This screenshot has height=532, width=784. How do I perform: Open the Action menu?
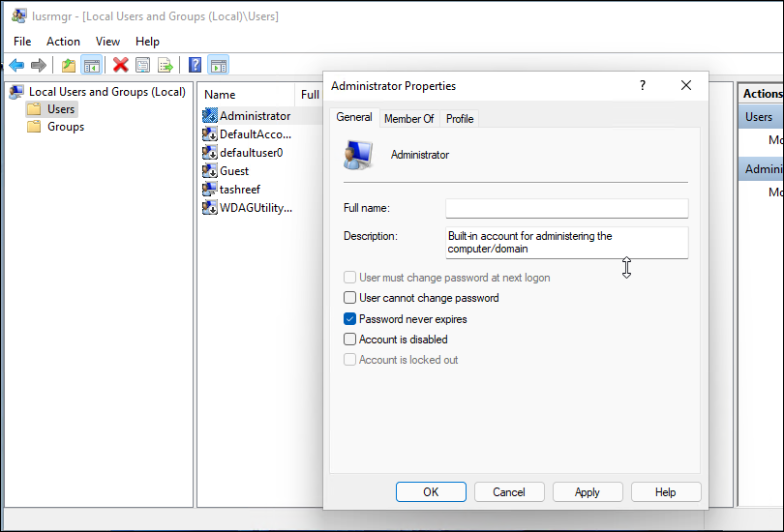pyautogui.click(x=63, y=42)
